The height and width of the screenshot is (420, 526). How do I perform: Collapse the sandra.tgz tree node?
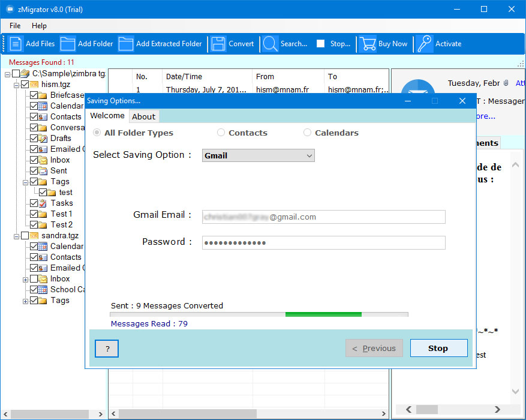(x=16, y=237)
